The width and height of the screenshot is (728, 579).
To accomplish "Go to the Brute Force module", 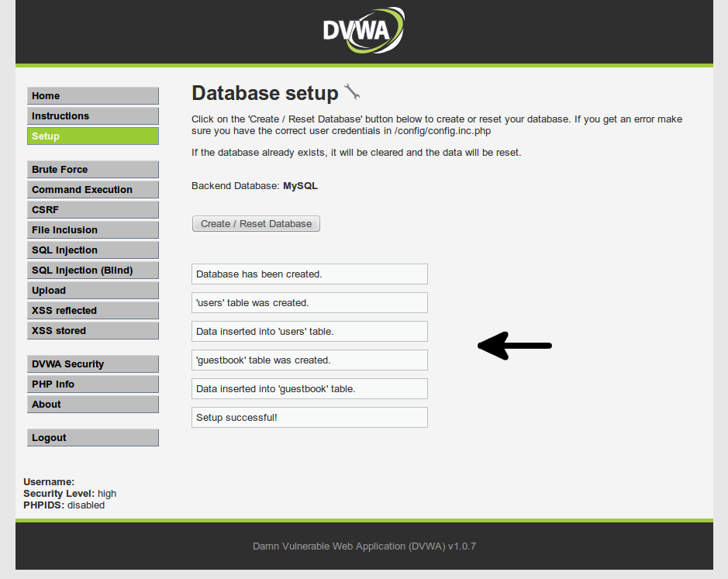I will [x=93, y=170].
